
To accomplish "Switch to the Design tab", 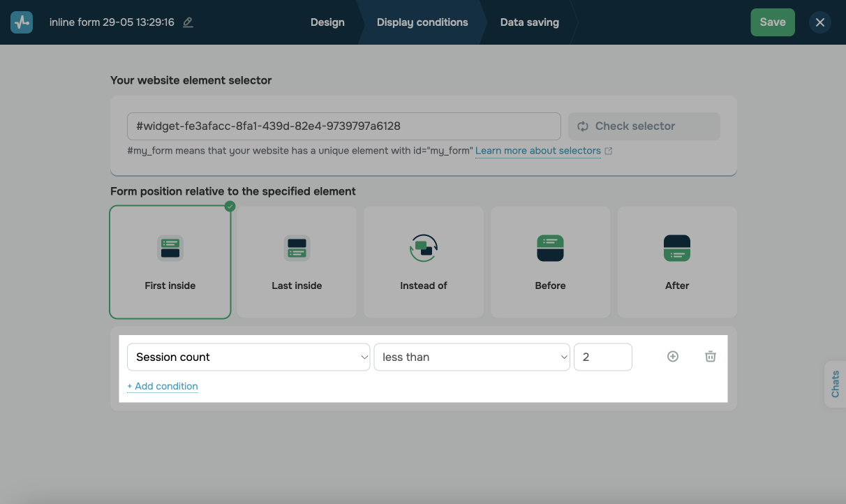I will (x=327, y=22).
